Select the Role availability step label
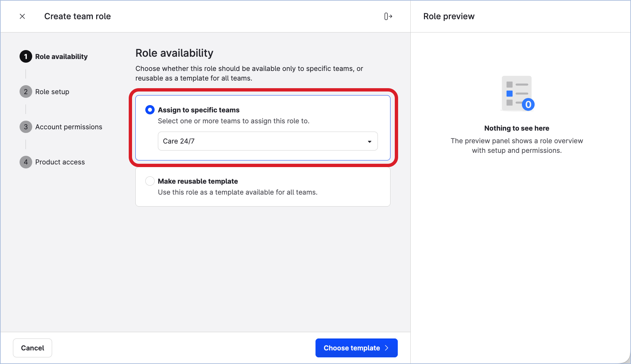 tap(61, 57)
